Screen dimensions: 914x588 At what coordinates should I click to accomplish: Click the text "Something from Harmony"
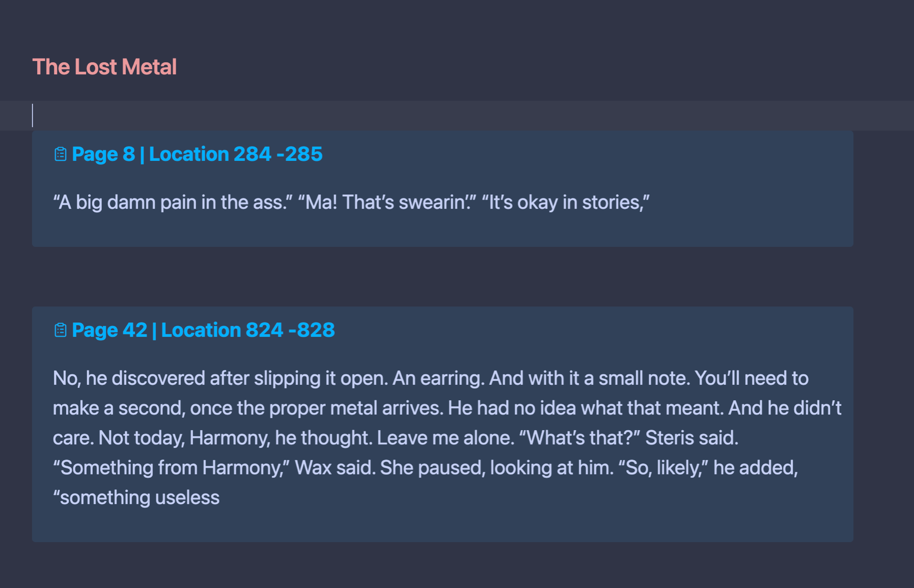pos(171,467)
